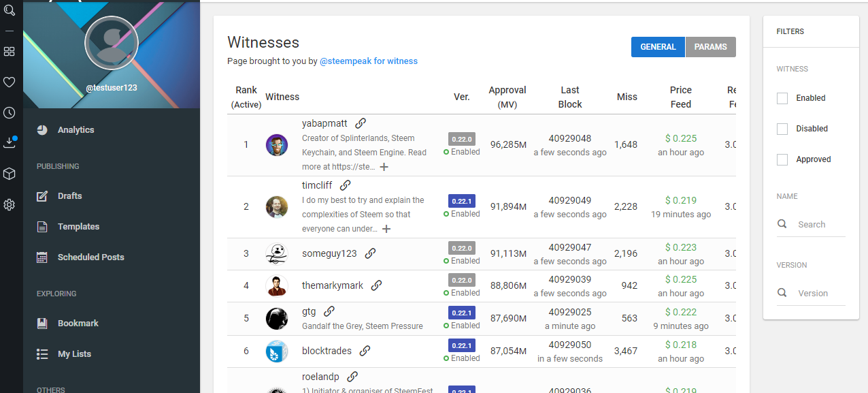Select block number 40929048
This screenshot has width=868, height=393.
[x=570, y=138]
